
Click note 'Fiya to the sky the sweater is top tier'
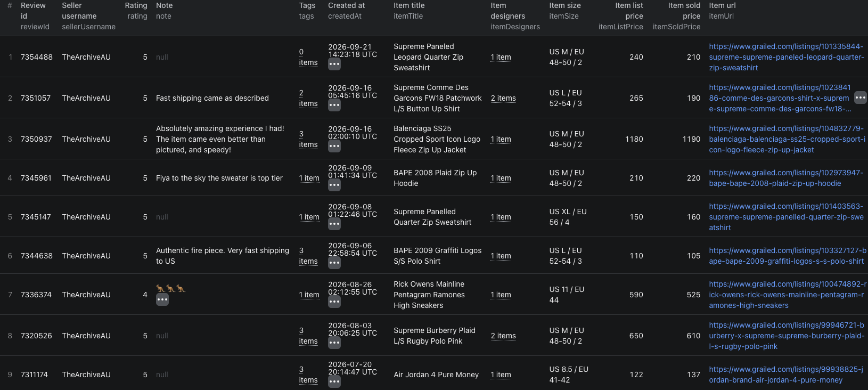click(219, 178)
